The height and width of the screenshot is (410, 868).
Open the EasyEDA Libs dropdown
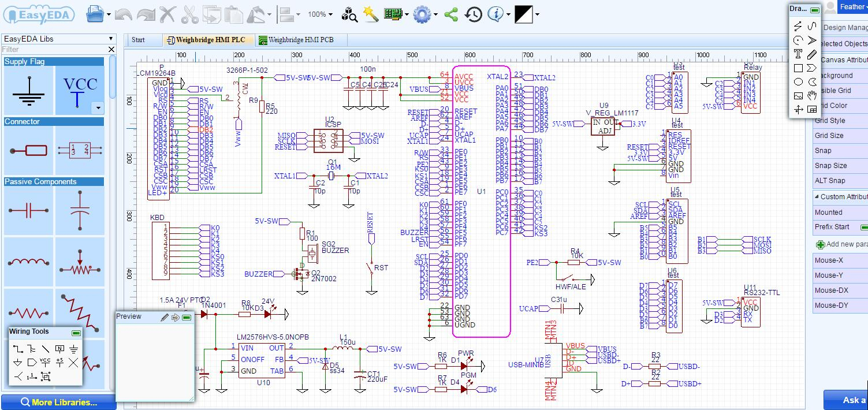coord(58,39)
